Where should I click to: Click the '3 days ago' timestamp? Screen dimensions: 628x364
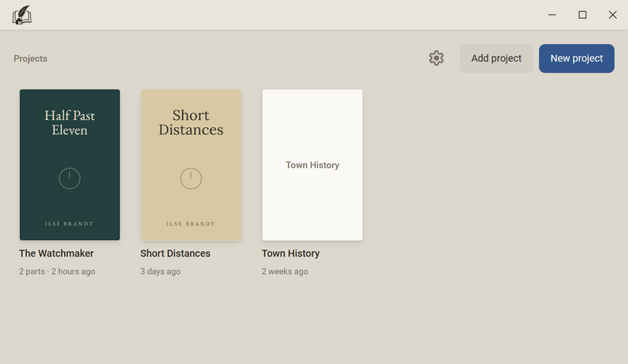coord(160,271)
